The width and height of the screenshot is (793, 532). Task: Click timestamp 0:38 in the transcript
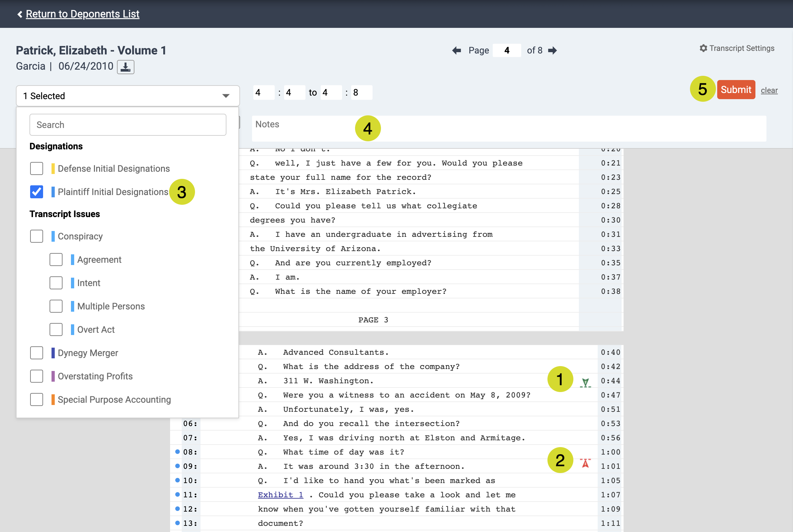(611, 292)
